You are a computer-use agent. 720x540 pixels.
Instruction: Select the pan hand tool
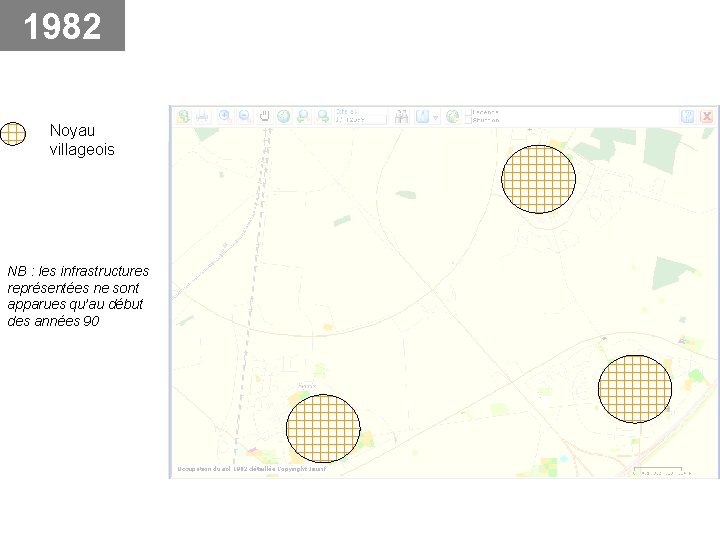click(264, 116)
